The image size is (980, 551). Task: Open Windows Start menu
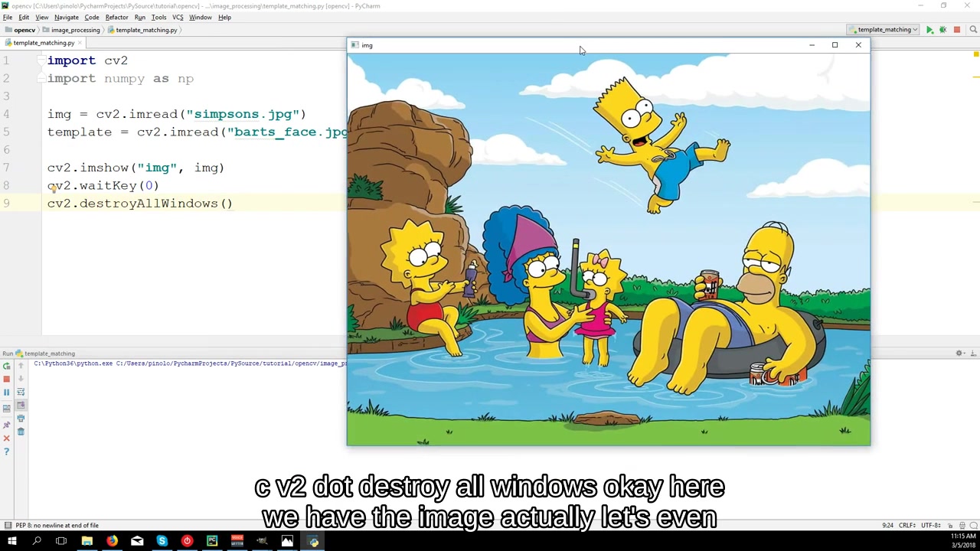pos(12,542)
